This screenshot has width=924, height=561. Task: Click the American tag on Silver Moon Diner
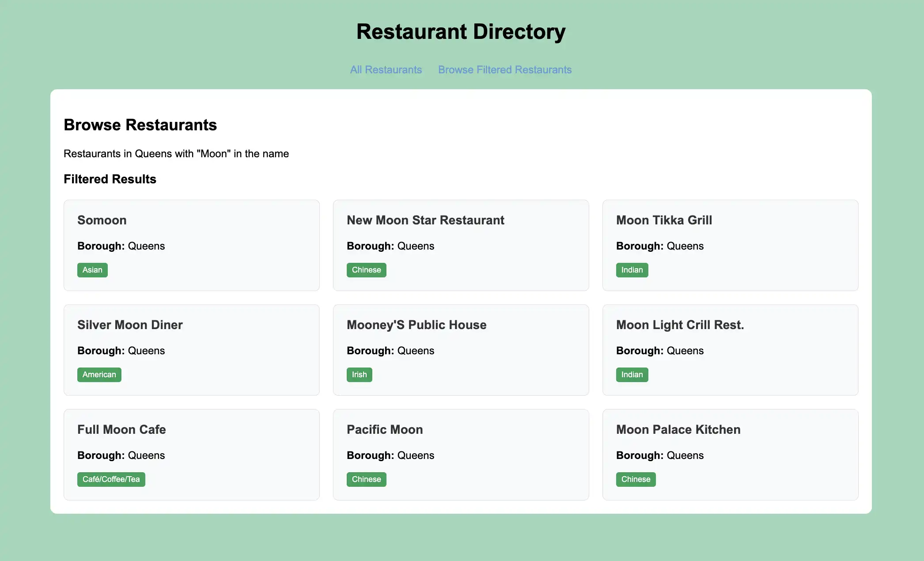tap(99, 375)
